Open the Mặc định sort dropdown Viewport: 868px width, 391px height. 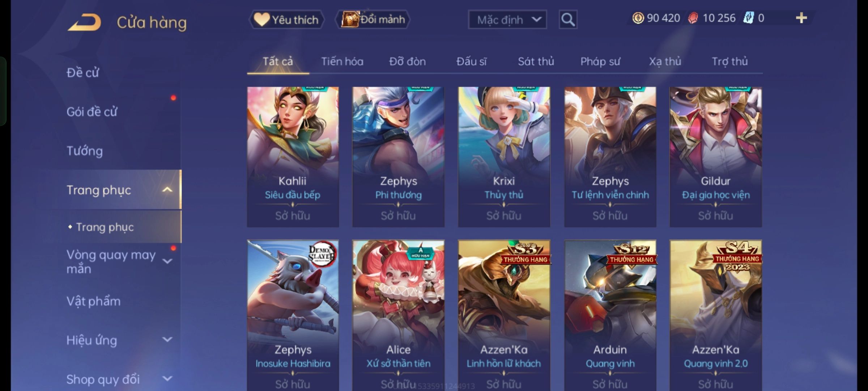[x=507, y=20]
